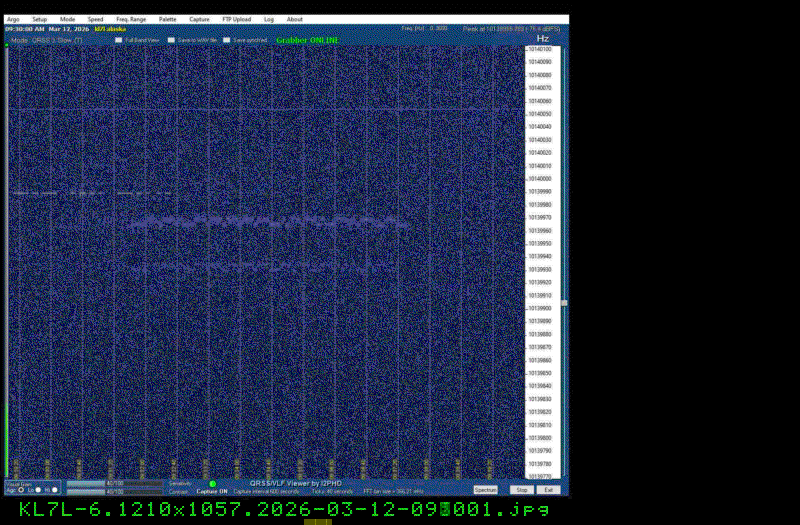This screenshot has width=800, height=525.
Task: Toggle the Save synched checkbox
Action: tap(226, 40)
